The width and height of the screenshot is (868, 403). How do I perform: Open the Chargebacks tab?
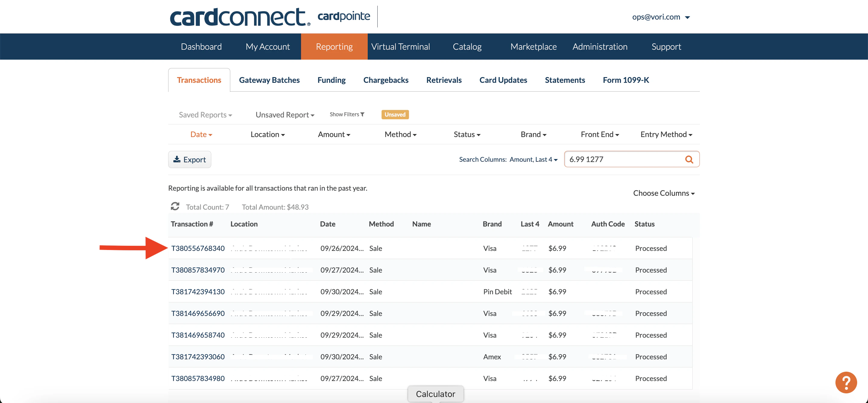(385, 80)
